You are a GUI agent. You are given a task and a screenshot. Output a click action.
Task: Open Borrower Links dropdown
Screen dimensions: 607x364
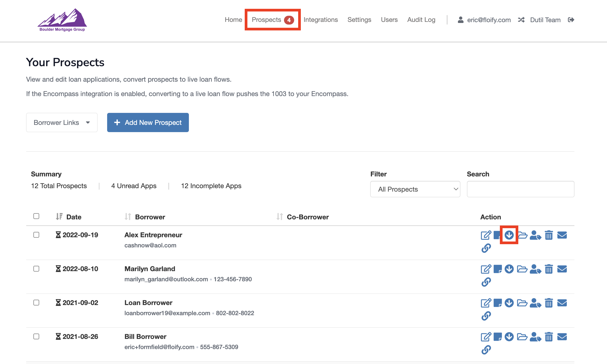point(62,122)
